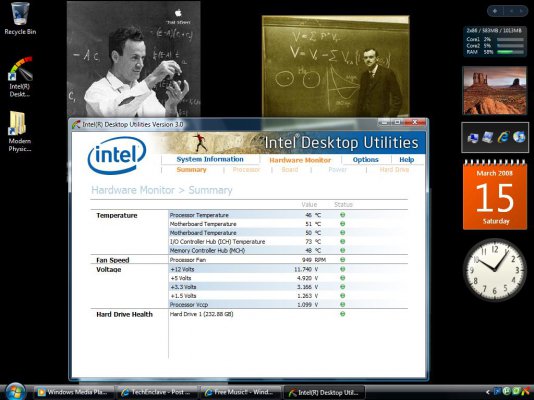Click the 'Processor Fan' row label

point(188,260)
